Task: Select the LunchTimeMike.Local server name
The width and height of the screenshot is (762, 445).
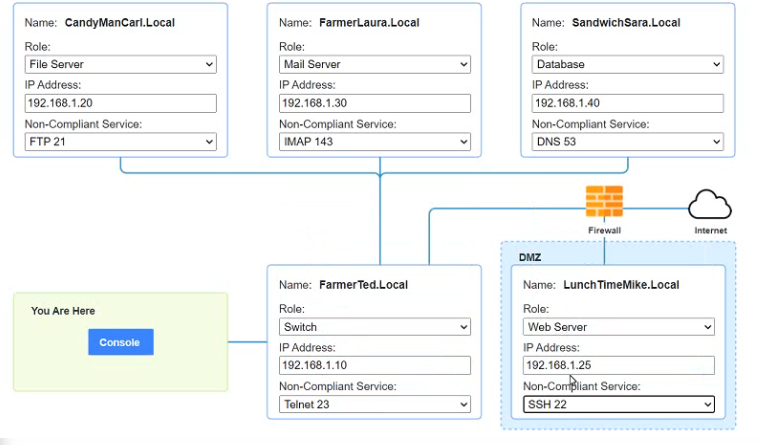Action: pyautogui.click(x=621, y=285)
